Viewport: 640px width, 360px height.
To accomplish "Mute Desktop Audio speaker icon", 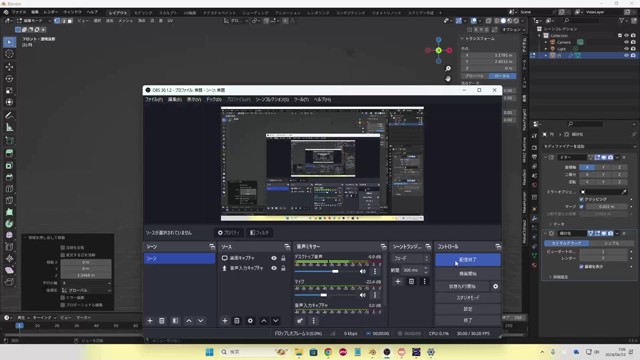I will point(362,271).
